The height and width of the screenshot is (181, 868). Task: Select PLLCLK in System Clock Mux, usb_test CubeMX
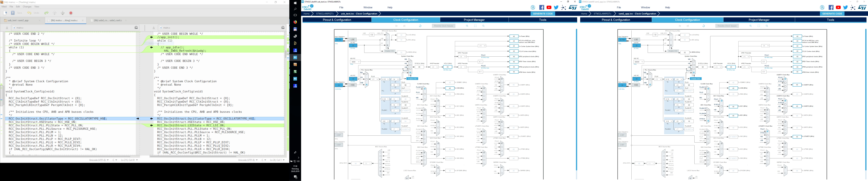pos(410,72)
